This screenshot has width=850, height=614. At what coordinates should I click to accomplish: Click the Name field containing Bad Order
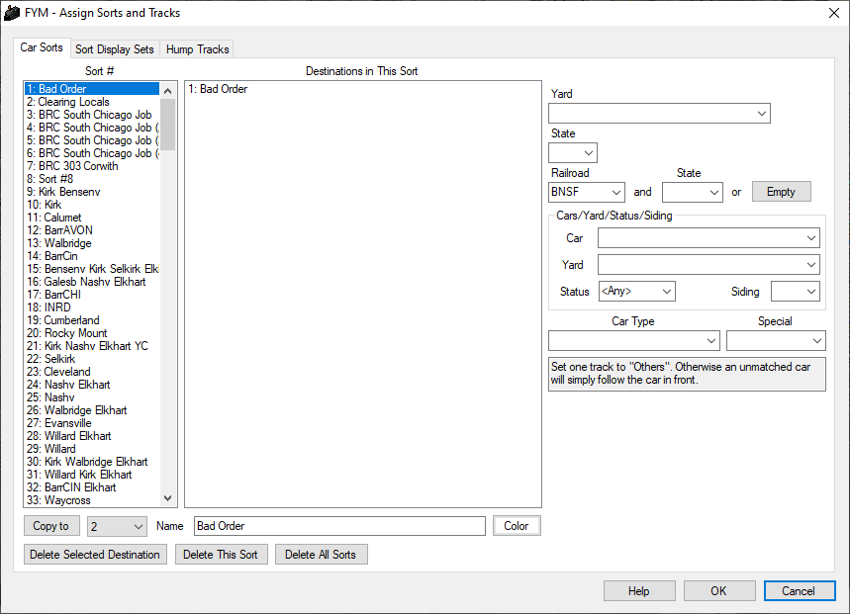340,526
